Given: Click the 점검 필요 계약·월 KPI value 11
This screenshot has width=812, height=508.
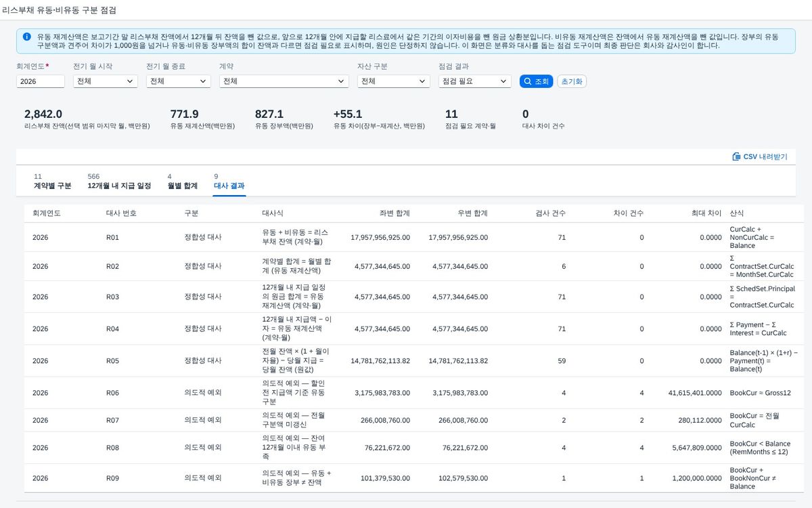Looking at the screenshot, I should (451, 114).
